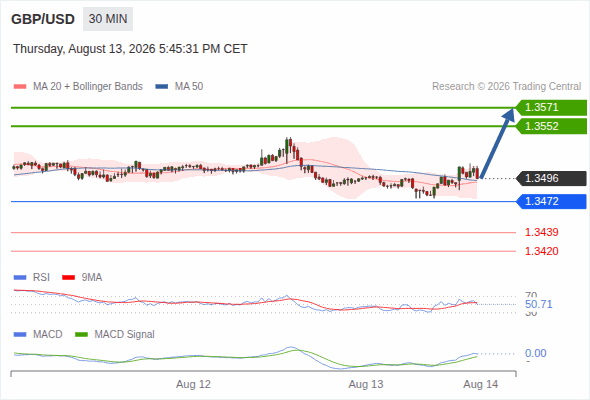Toggle the MA 50 legend entry

pos(179,87)
